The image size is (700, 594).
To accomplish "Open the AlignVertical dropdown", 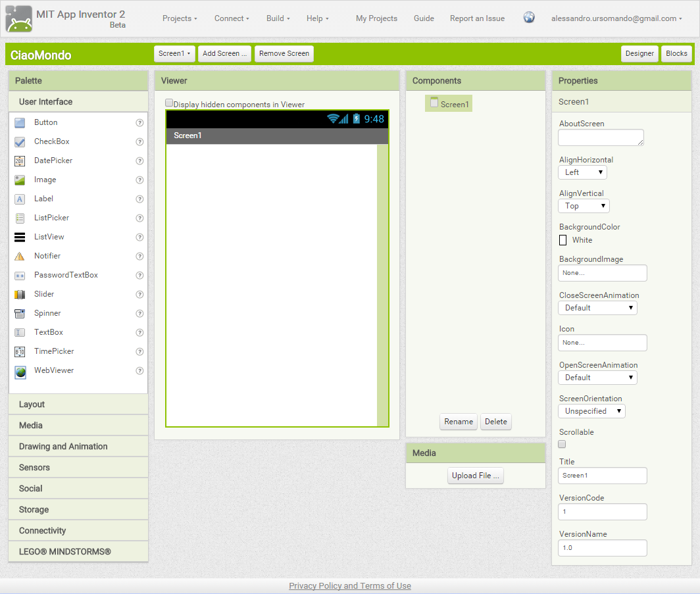I will tap(584, 206).
